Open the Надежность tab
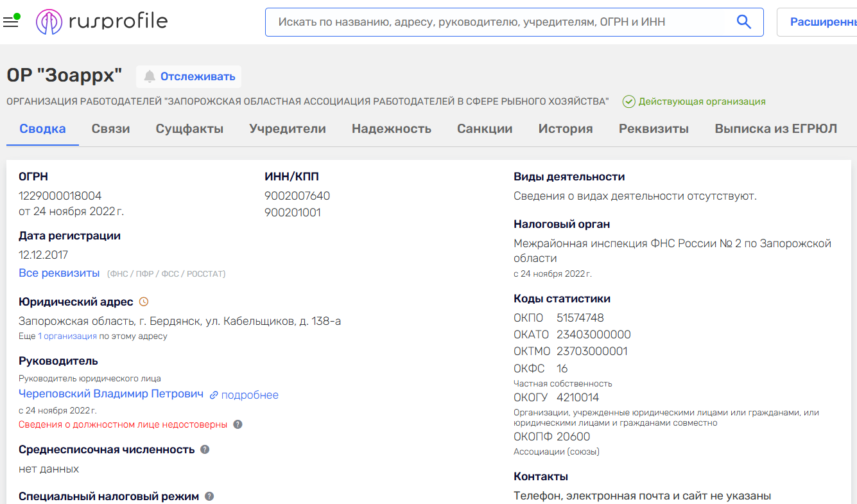This screenshot has height=504, width=857. (391, 128)
